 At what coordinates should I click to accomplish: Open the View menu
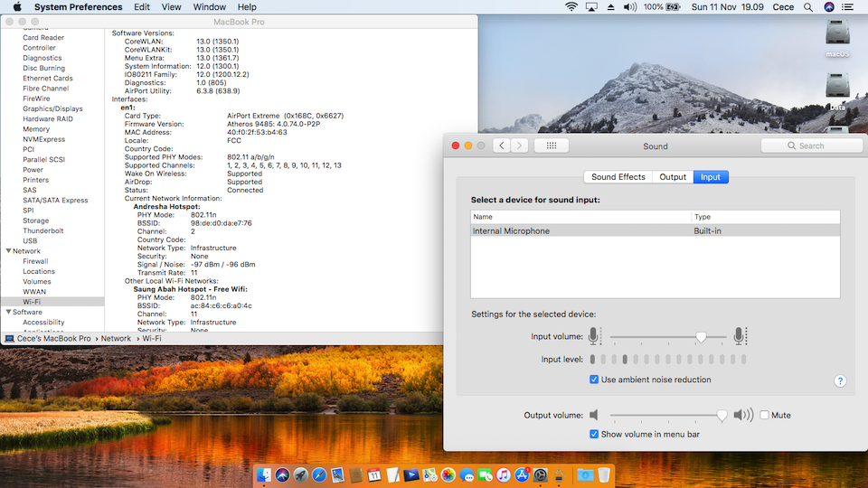tap(171, 7)
